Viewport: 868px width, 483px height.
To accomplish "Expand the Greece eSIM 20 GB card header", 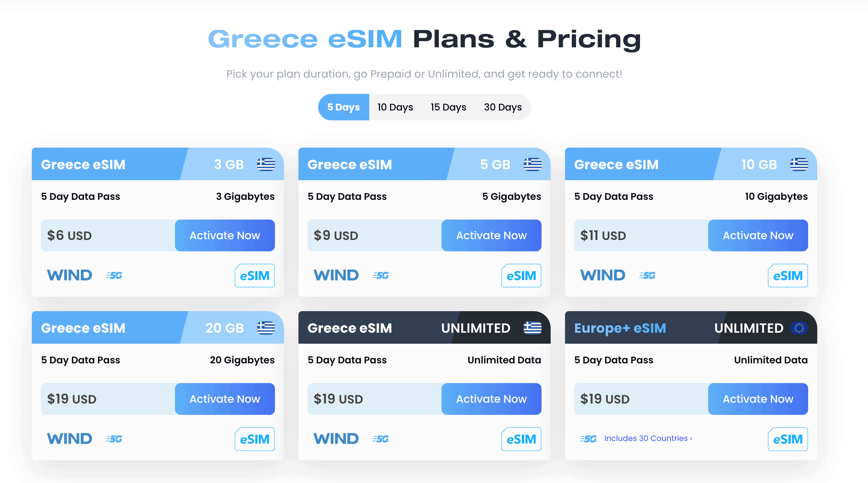I will point(83,328).
